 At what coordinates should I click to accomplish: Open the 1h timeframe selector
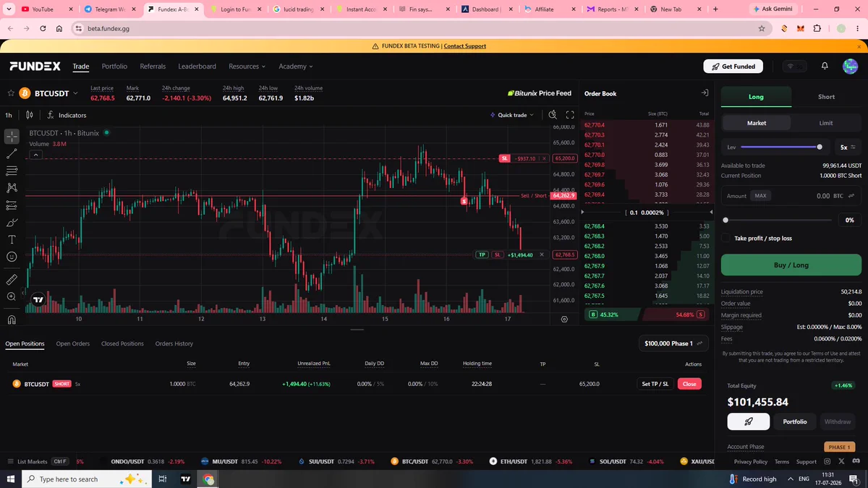click(x=9, y=115)
